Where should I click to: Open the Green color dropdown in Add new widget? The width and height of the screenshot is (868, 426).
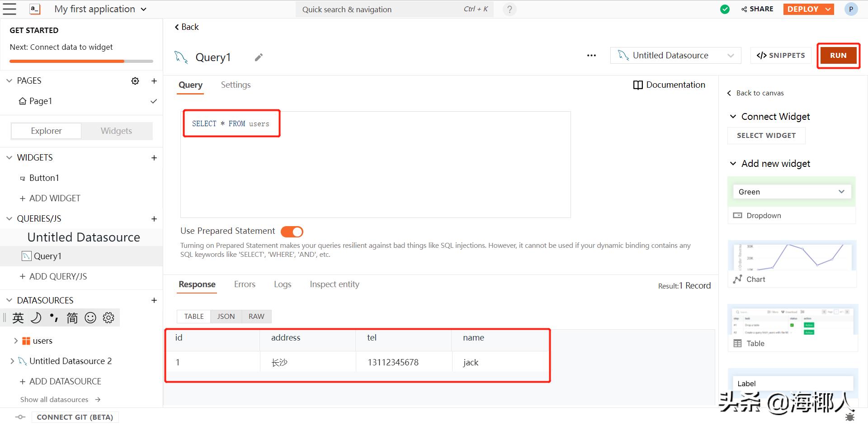point(791,191)
